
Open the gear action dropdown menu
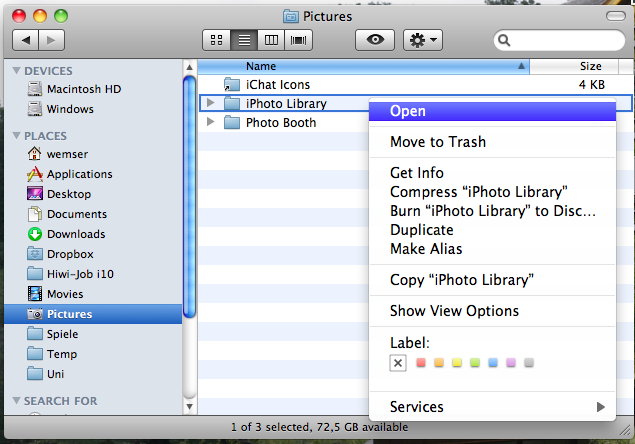pyautogui.click(x=423, y=40)
